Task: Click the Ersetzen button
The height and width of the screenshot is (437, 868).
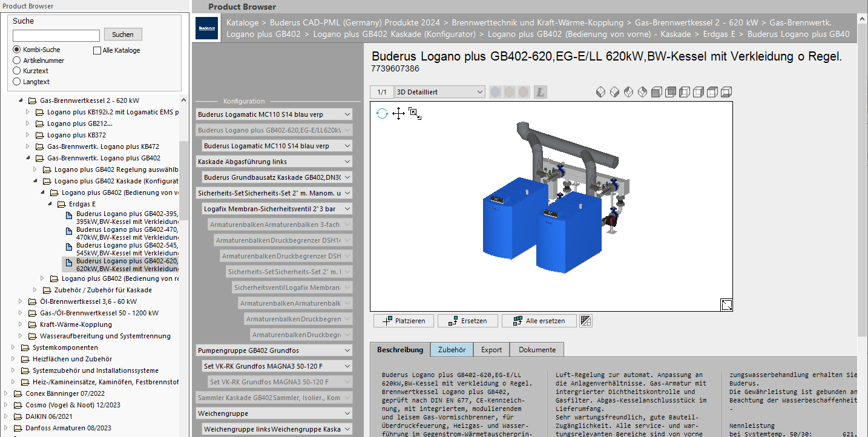Action: pos(467,321)
